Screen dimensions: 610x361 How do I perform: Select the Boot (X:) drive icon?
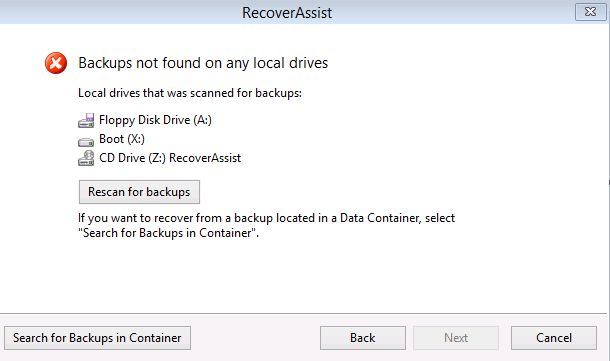point(86,142)
